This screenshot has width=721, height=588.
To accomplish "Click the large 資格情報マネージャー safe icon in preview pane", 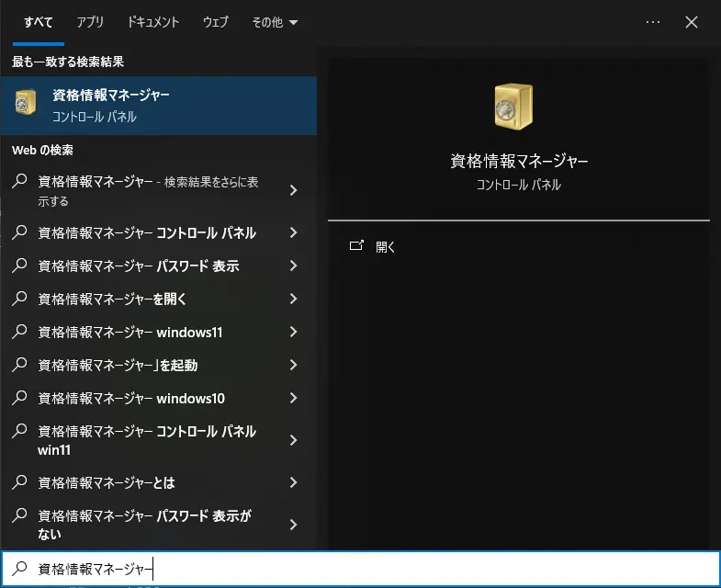I will pyautogui.click(x=513, y=106).
